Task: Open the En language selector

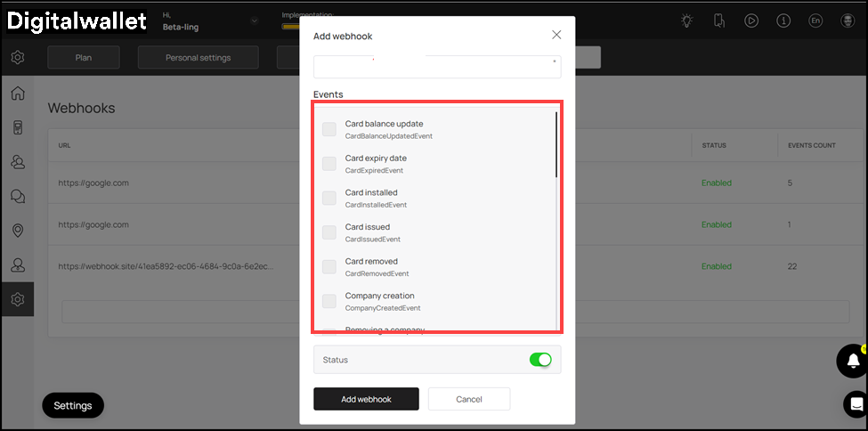Action: click(815, 21)
